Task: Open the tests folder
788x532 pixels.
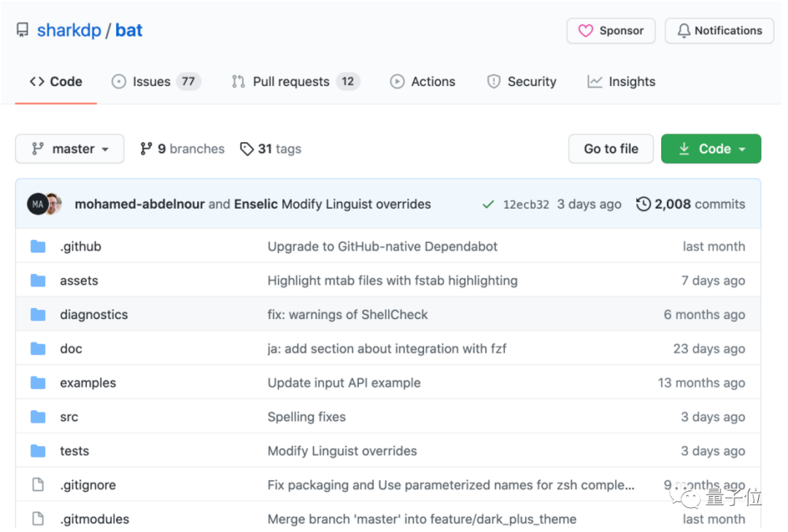Action: coord(74,451)
